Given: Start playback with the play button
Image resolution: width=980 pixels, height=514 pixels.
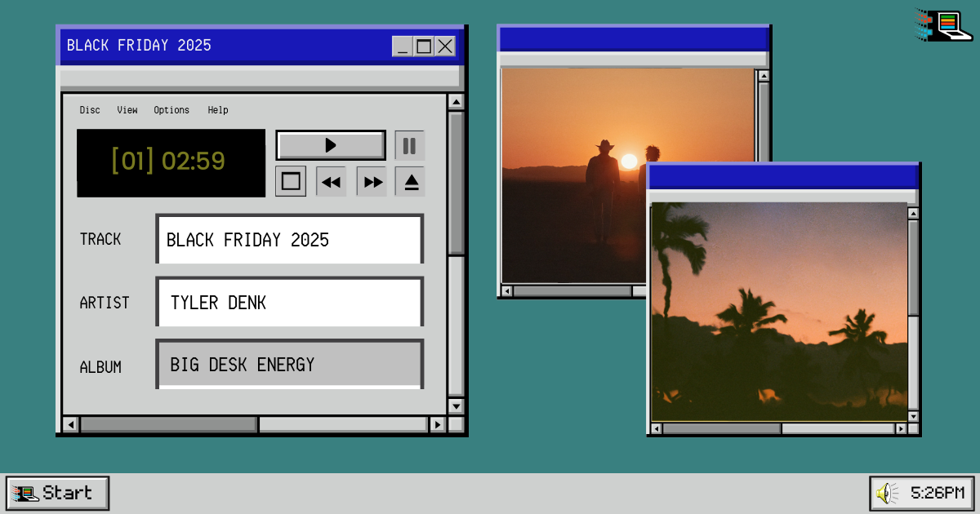Looking at the screenshot, I should pyautogui.click(x=331, y=145).
